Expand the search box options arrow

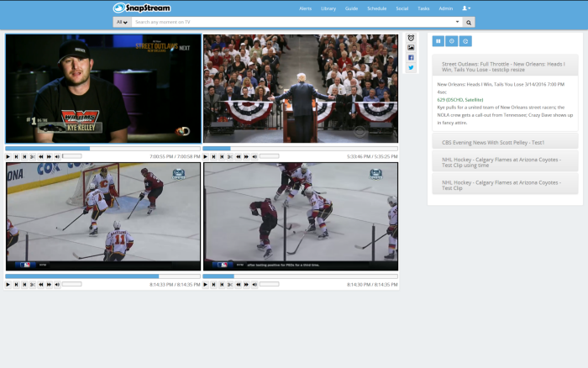pyautogui.click(x=457, y=22)
